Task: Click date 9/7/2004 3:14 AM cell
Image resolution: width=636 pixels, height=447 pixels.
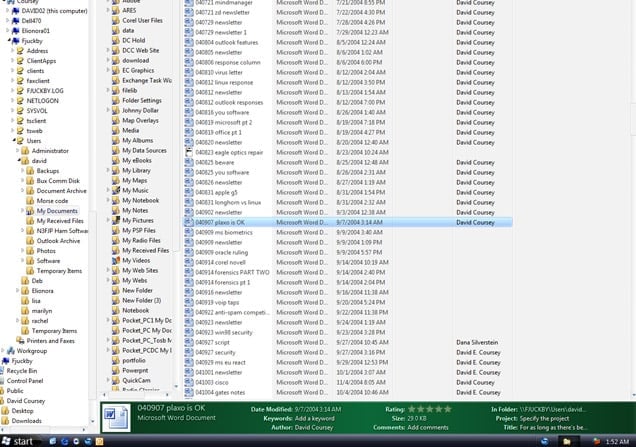Action: (x=359, y=222)
